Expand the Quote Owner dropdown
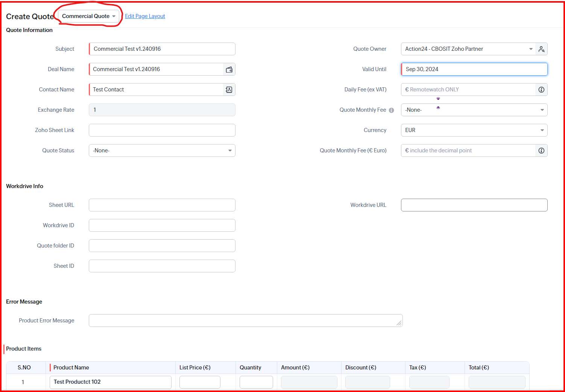 click(x=531, y=49)
